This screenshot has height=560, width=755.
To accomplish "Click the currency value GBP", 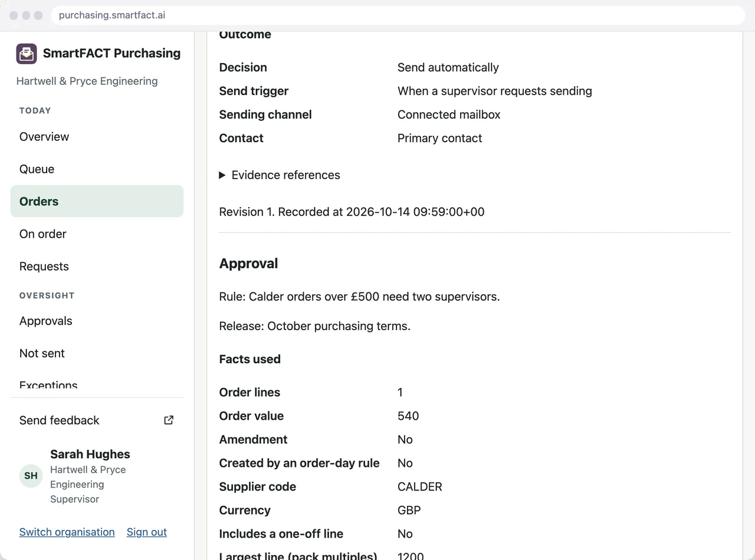I will (x=409, y=510).
